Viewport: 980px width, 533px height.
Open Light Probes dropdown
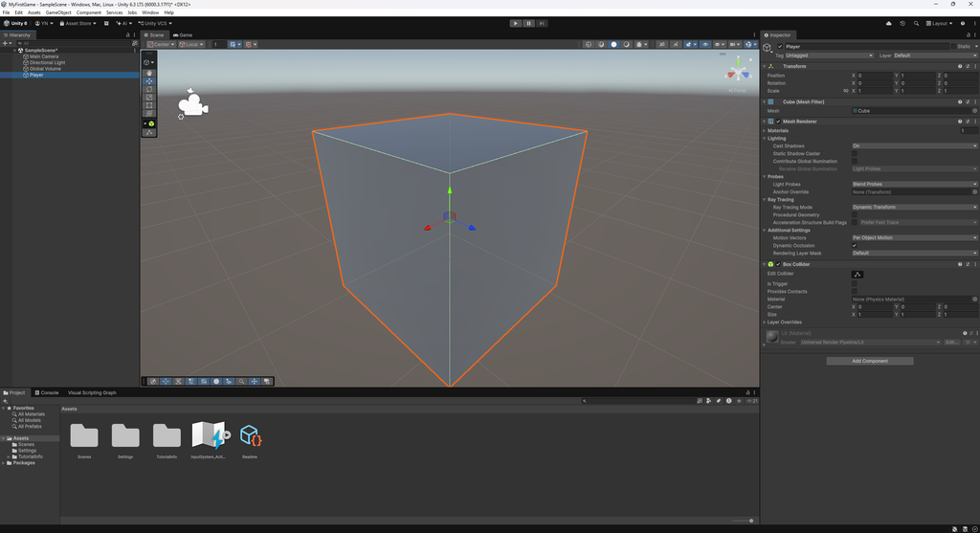tap(914, 185)
